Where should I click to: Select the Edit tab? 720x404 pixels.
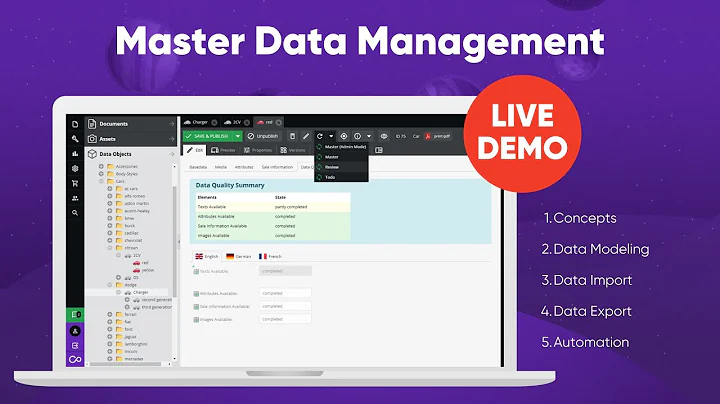pos(195,150)
